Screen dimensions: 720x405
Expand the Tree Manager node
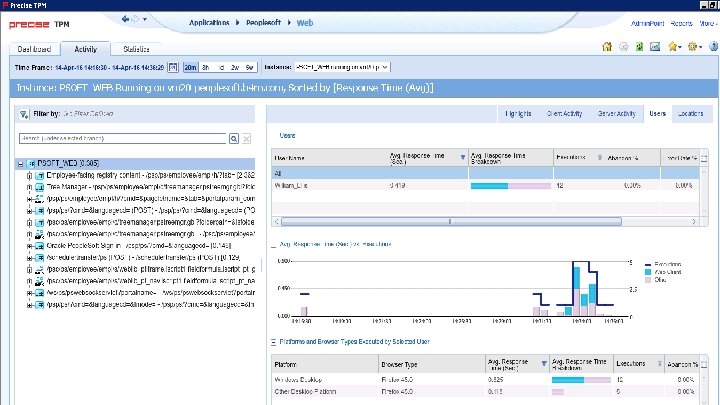pos(29,187)
